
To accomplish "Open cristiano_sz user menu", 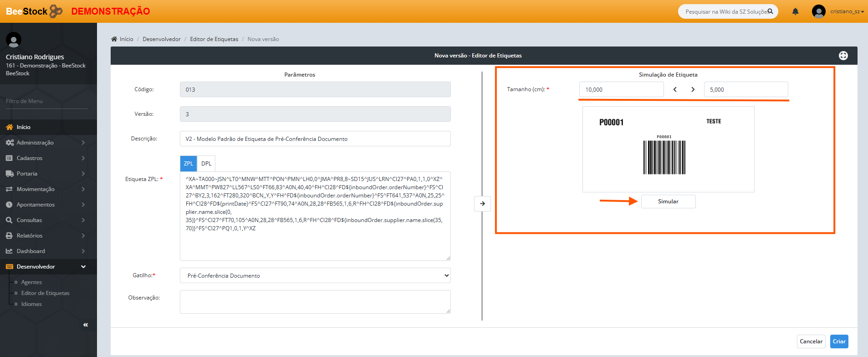I will pyautogui.click(x=838, y=11).
